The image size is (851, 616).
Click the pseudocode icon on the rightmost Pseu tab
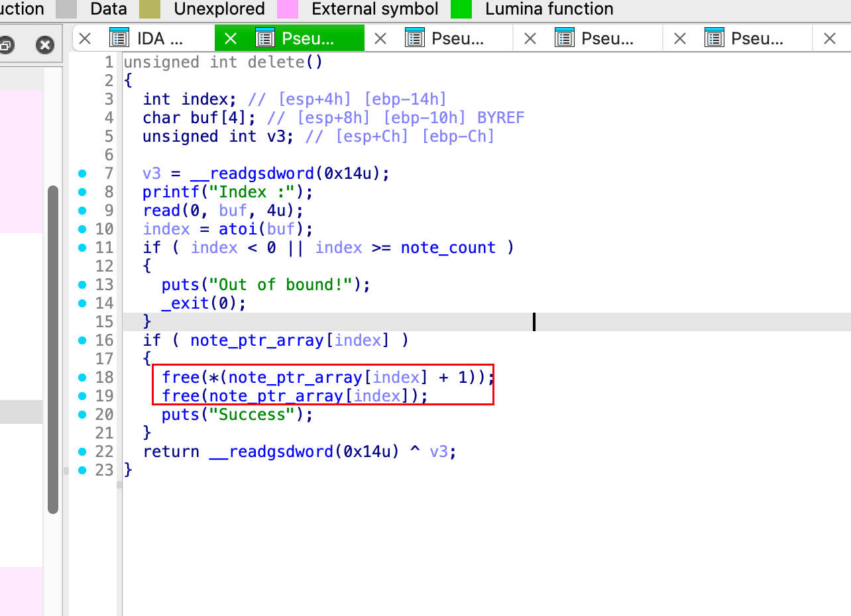(714, 38)
